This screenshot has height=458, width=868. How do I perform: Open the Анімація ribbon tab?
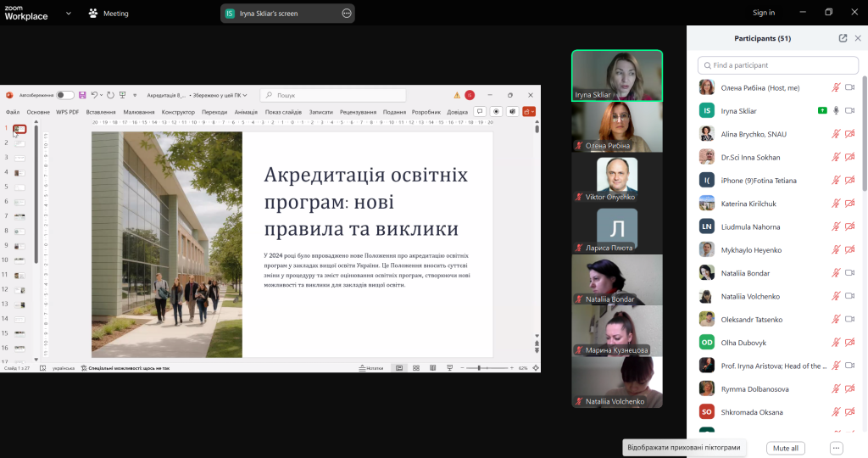[246, 112]
